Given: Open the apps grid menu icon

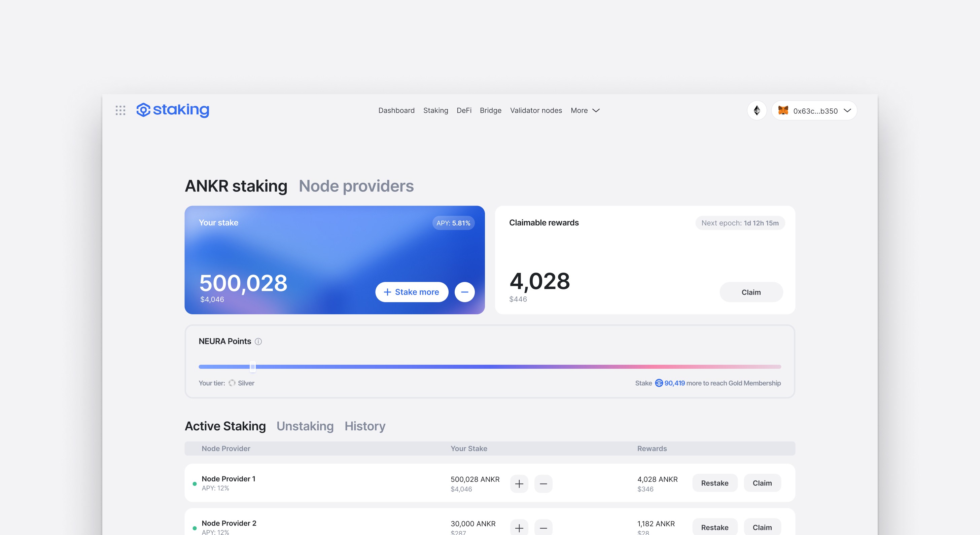Looking at the screenshot, I should coord(120,110).
